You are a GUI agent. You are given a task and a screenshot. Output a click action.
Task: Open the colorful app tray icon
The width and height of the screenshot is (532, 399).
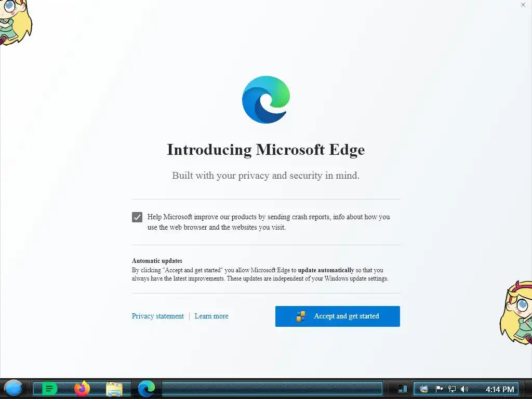tap(423, 389)
